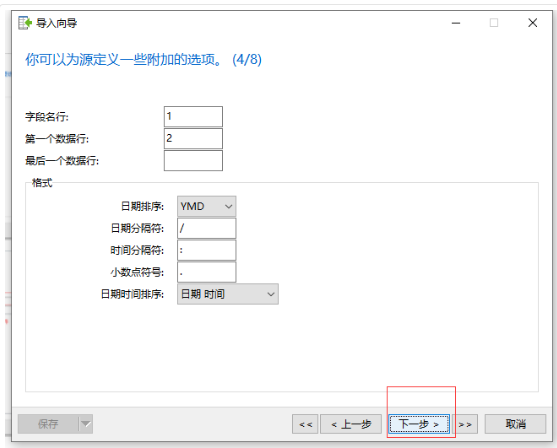Focus the 第一个数据行 input field
The image size is (557, 448).
tap(193, 138)
